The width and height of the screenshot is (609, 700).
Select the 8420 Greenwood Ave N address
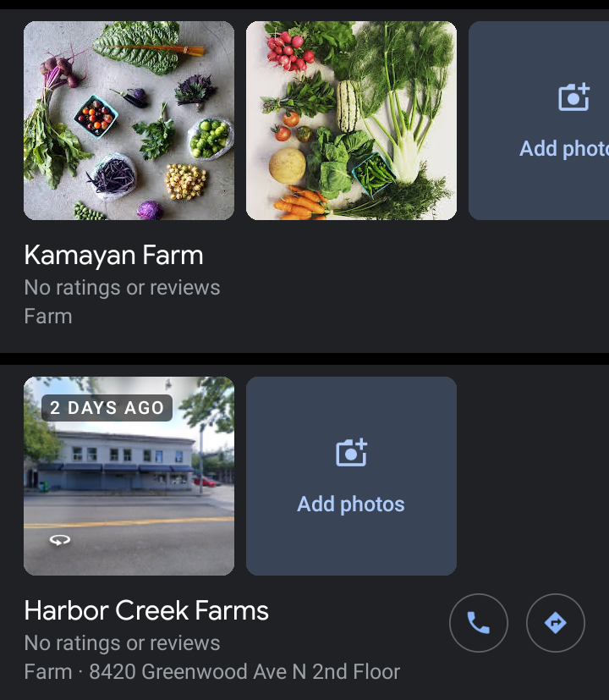point(244,672)
